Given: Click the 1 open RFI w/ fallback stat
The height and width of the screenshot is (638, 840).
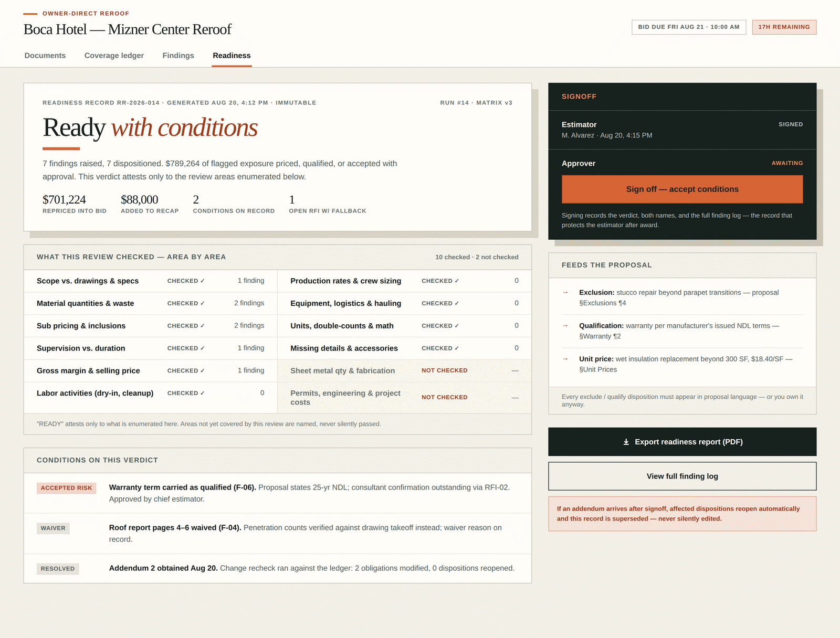Looking at the screenshot, I should pos(328,204).
